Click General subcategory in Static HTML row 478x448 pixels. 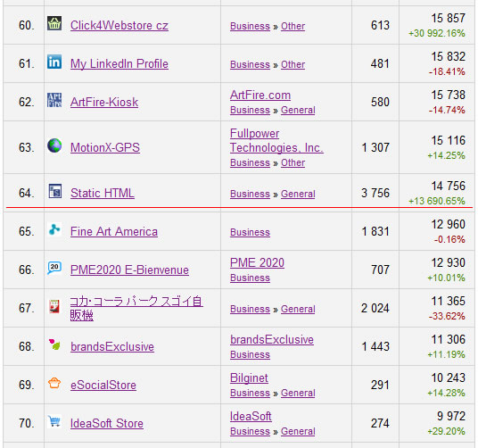pyautogui.click(x=298, y=194)
